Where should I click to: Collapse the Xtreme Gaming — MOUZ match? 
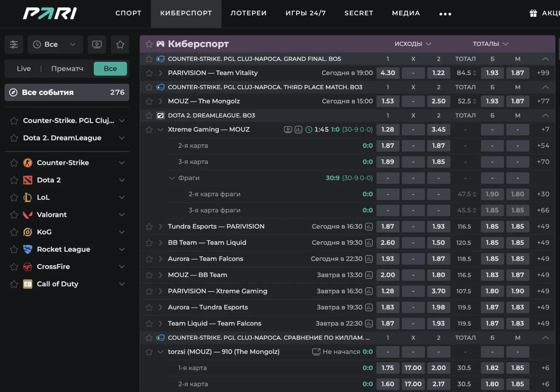(x=160, y=129)
